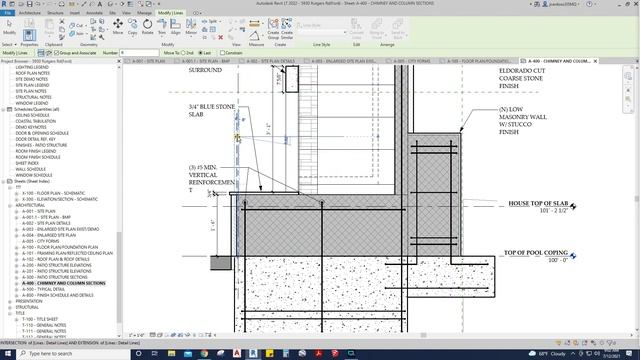The image size is (640, 360).
Task: Expand the PRESENTATION sheet group
Action: 10,301
